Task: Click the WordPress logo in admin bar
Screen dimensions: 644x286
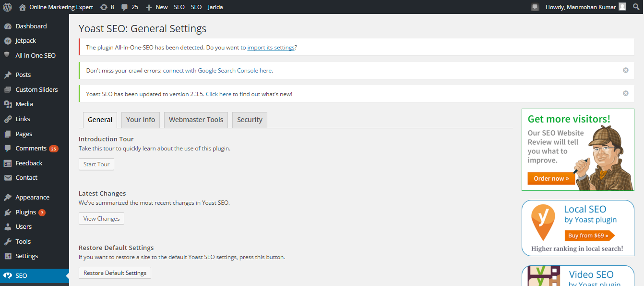Action: (7, 7)
